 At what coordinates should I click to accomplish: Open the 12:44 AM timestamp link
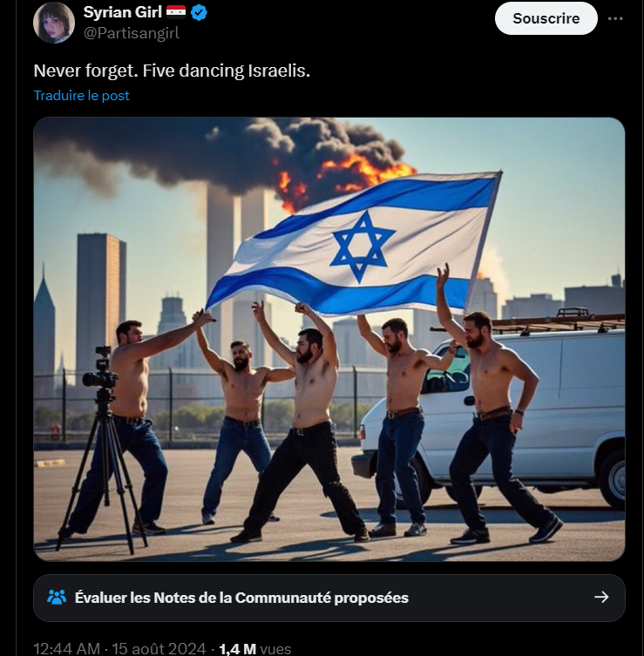coord(64,648)
